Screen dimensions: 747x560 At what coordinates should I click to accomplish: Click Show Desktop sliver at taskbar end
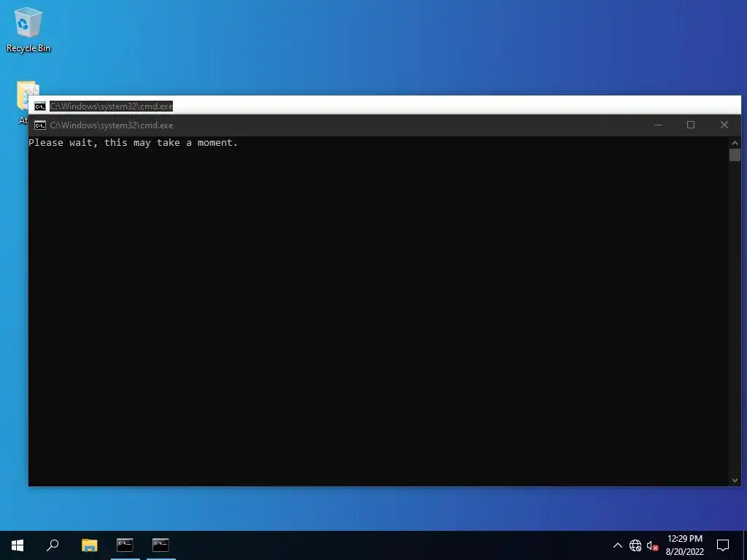(x=745, y=545)
